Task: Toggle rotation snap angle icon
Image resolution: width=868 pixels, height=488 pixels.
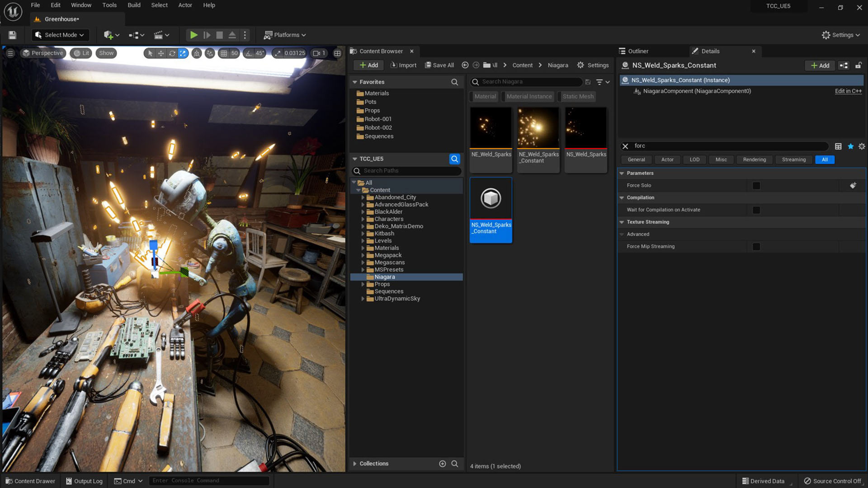Action: coord(249,53)
